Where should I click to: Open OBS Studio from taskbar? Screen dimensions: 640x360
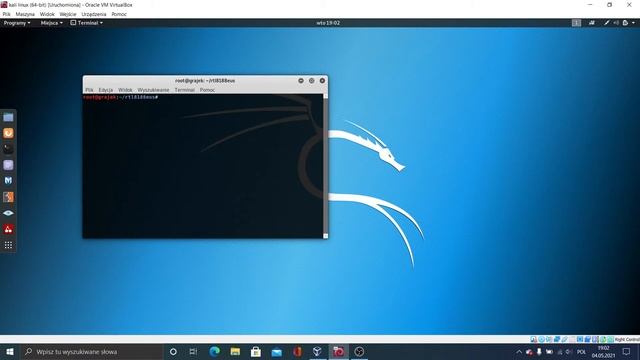pyautogui.click(x=359, y=351)
